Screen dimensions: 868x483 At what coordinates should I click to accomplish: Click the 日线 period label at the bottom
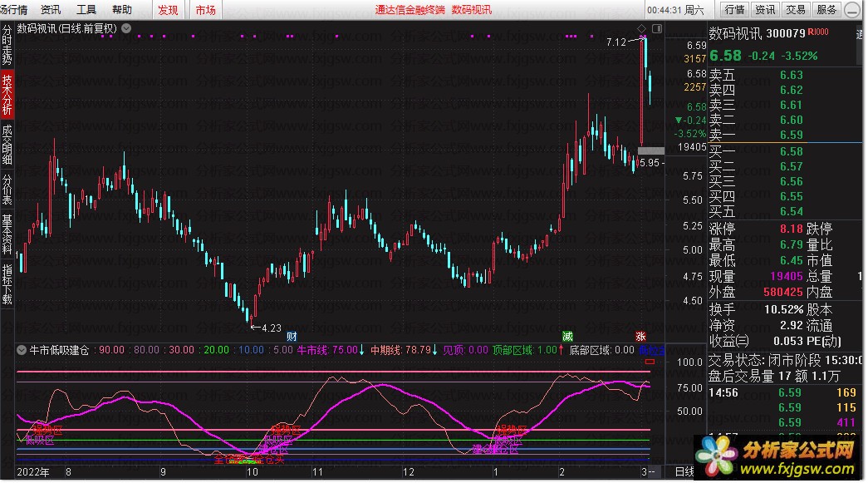tap(684, 471)
